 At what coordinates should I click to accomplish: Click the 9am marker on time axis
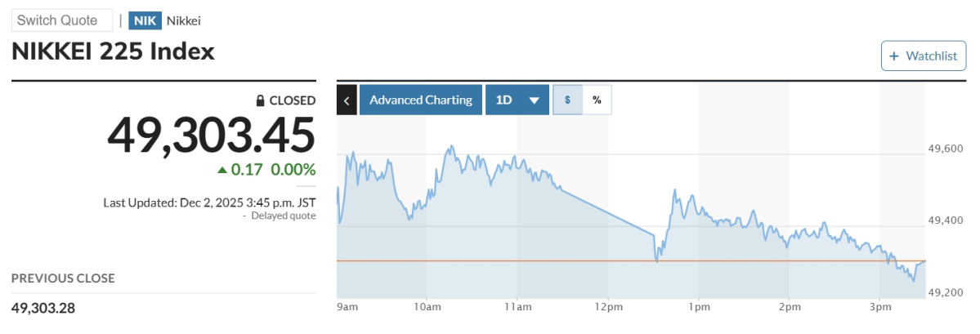347,307
